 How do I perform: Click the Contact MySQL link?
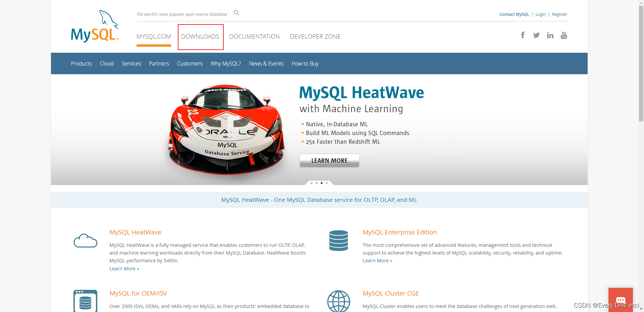(x=514, y=14)
